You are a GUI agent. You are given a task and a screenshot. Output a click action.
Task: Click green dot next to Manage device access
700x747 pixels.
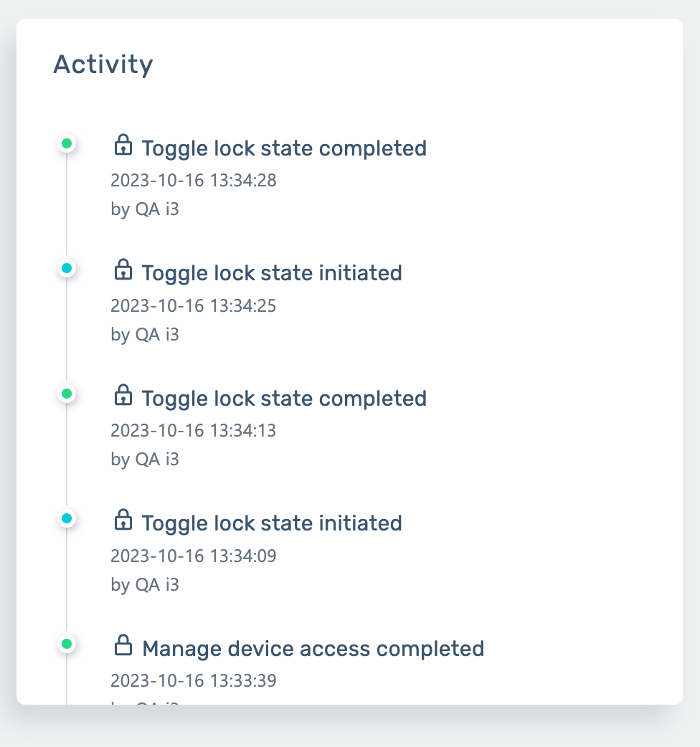[67, 644]
